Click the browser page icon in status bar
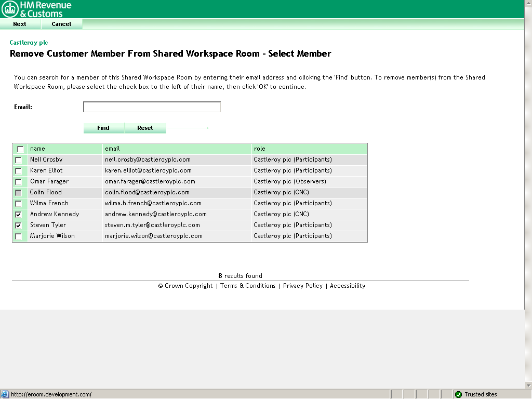Image resolution: width=532 pixels, height=399 pixels. point(5,394)
